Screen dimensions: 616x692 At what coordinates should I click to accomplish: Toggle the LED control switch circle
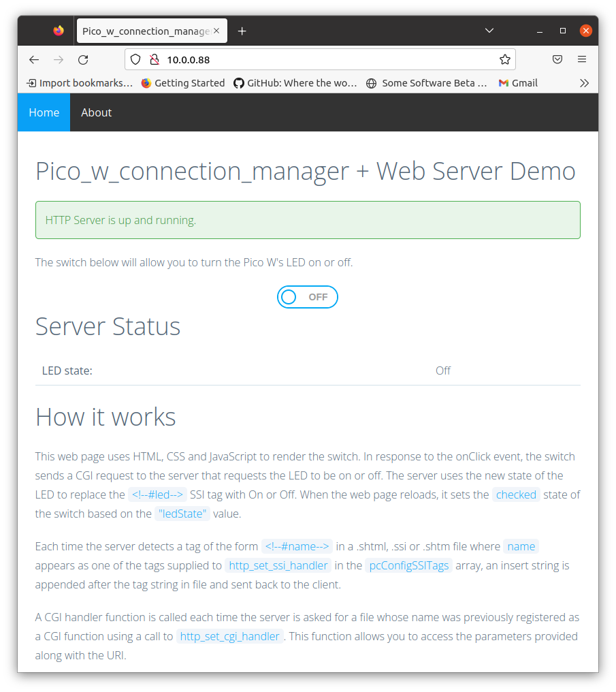pos(289,297)
